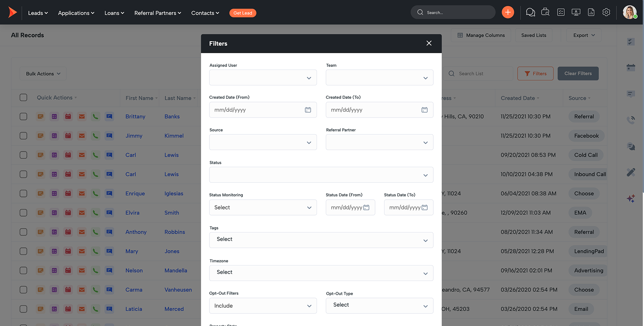644x326 pixels.
Task: Toggle the select-all checkbox in table header
Action: pyautogui.click(x=23, y=98)
